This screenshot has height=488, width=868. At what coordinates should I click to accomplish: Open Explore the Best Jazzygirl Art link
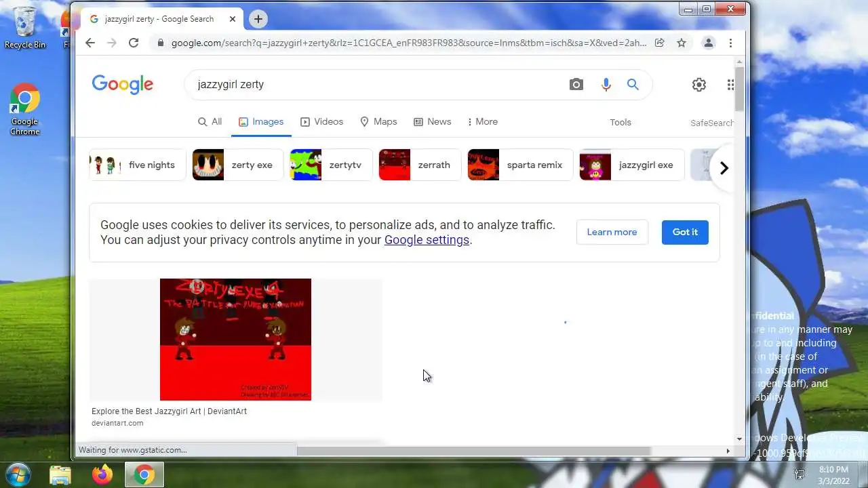[169, 411]
